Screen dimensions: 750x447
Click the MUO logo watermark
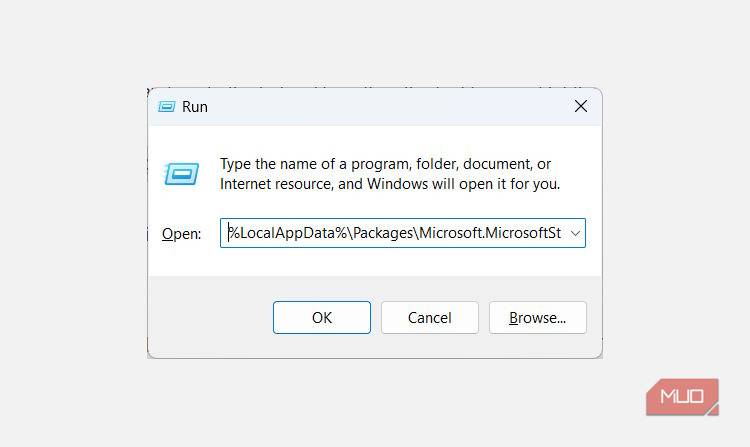(682, 397)
